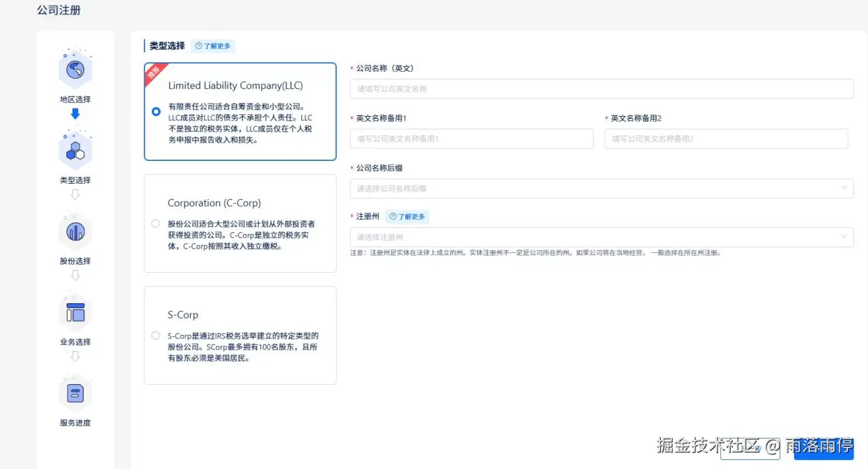Image resolution: width=868 pixels, height=469 pixels.
Task: Click the "Limited Liability Company(LLC)" card title
Action: coord(235,86)
